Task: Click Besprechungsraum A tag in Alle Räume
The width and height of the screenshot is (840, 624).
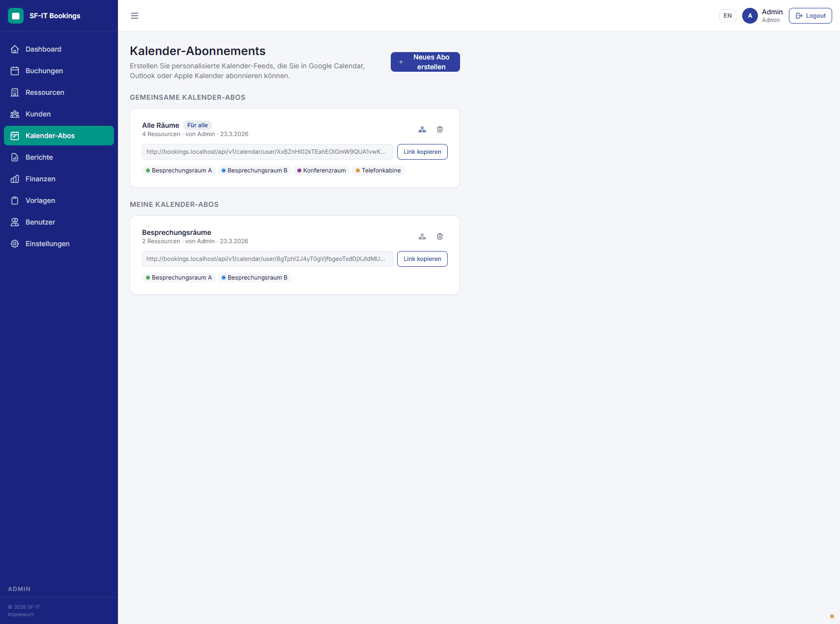Action: pyautogui.click(x=179, y=170)
